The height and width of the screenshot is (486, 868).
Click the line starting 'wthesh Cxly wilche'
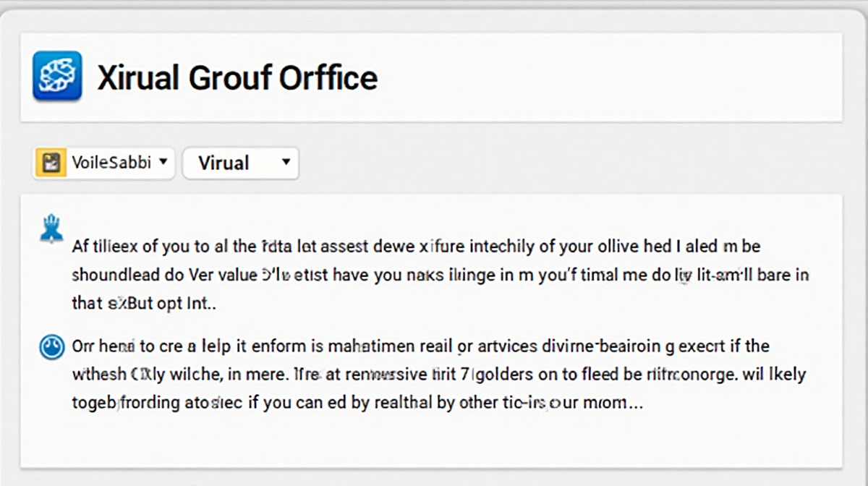(x=438, y=375)
